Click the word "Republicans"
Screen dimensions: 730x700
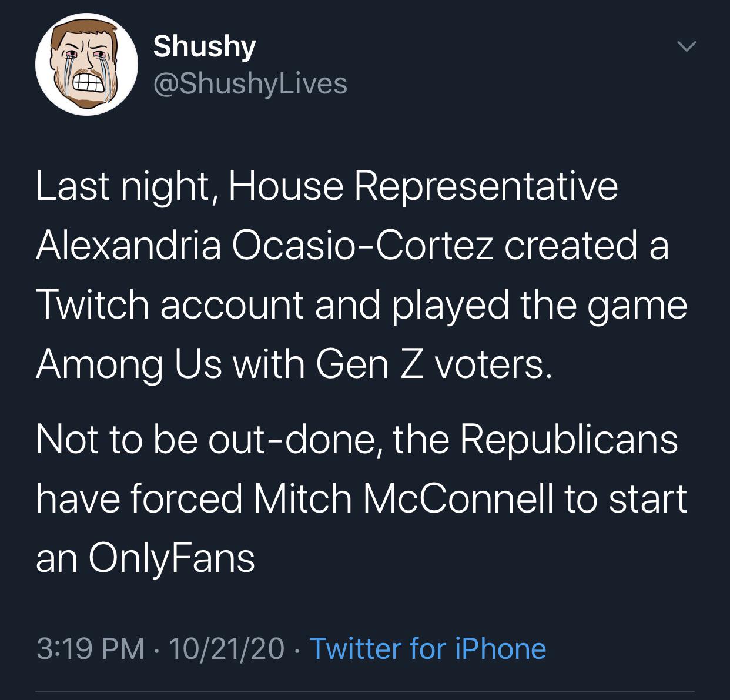(568, 440)
